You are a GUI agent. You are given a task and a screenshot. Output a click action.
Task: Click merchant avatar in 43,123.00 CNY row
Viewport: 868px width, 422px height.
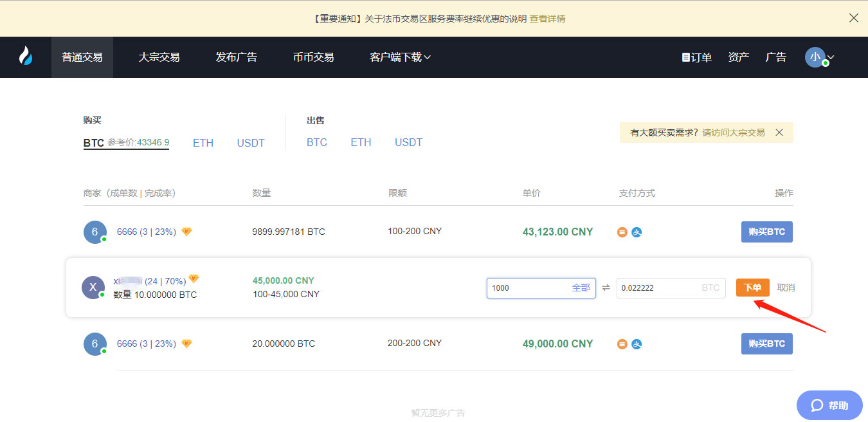pos(95,232)
